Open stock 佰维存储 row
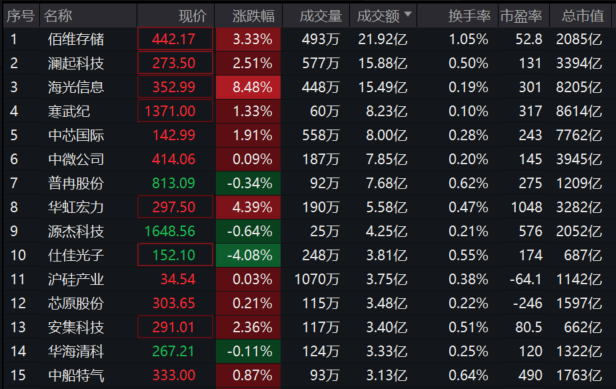Image resolution: width=616 pixels, height=389 pixels. pyautogui.click(x=308, y=39)
